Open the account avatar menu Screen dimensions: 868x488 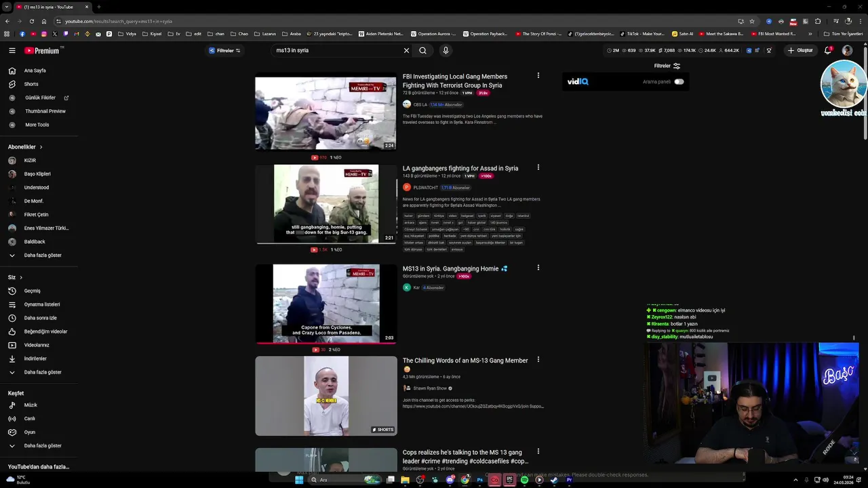pyautogui.click(x=847, y=50)
